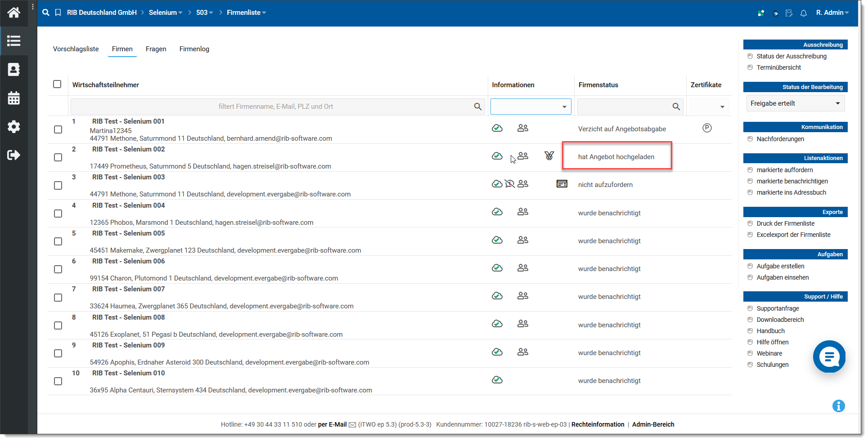Click the card icon for Selenium 003
868x441 pixels.
[x=562, y=184]
